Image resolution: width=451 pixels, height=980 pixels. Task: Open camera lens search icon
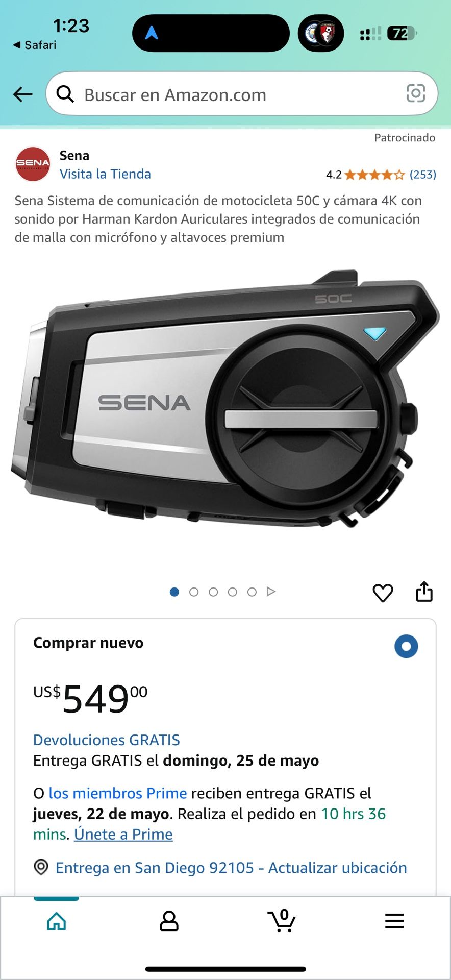click(415, 93)
